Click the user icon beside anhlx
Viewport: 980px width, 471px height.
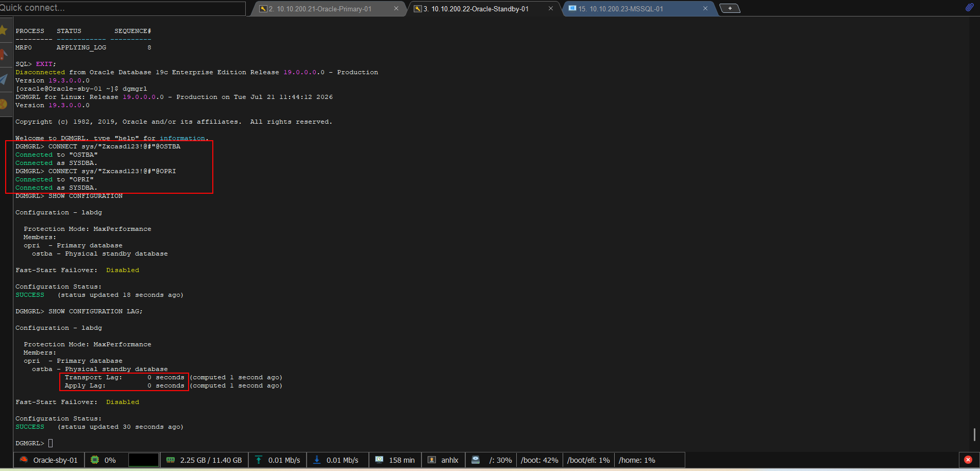(432, 460)
